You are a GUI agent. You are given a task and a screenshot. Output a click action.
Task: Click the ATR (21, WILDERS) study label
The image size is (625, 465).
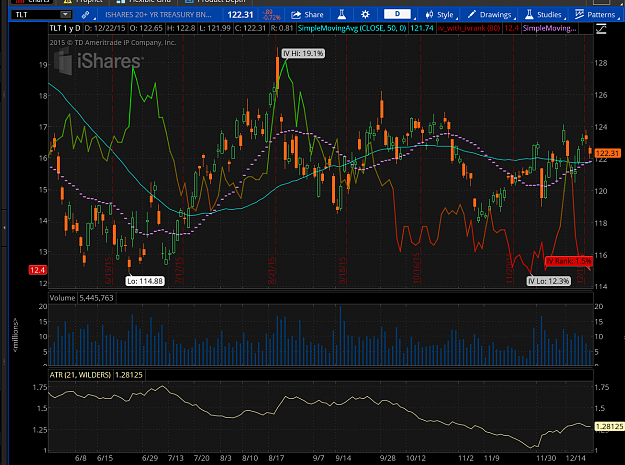click(x=80, y=375)
